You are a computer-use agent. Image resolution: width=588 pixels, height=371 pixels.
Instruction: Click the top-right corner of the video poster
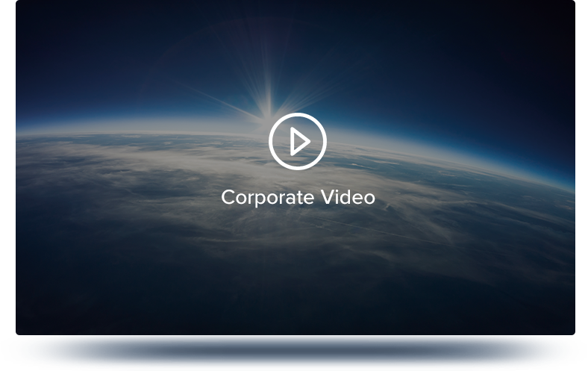569,7
